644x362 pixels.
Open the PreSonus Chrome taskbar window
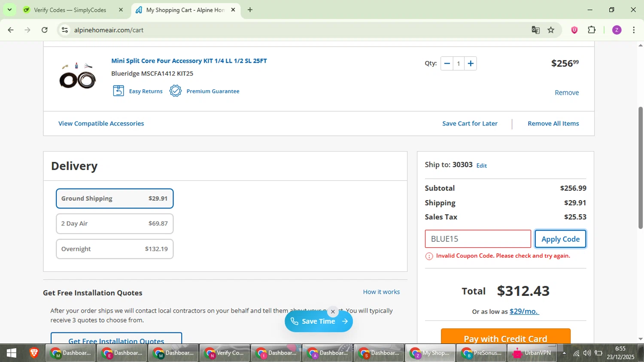click(481, 353)
